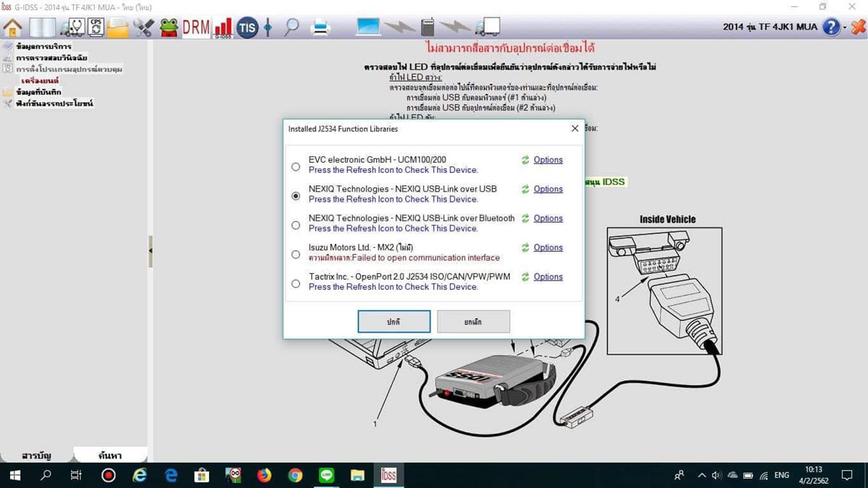The image size is (868, 488).
Task: Open Options for Tactrix OpenPort 2.0
Action: (x=548, y=277)
